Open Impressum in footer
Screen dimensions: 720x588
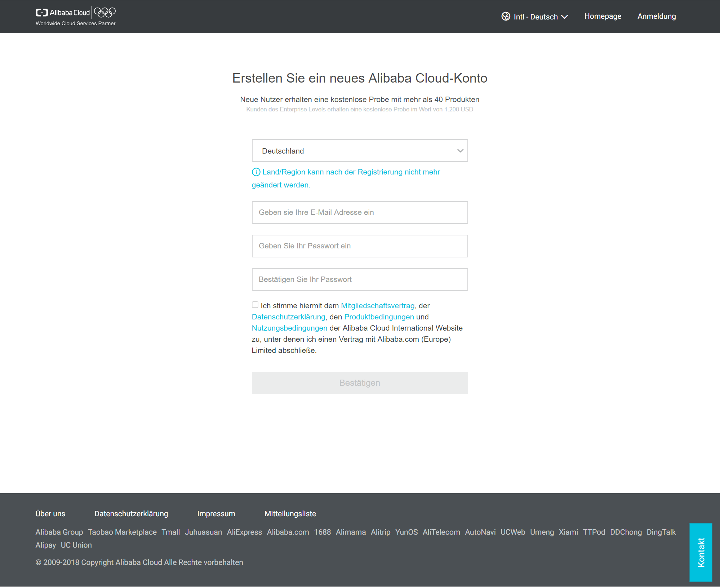point(216,514)
